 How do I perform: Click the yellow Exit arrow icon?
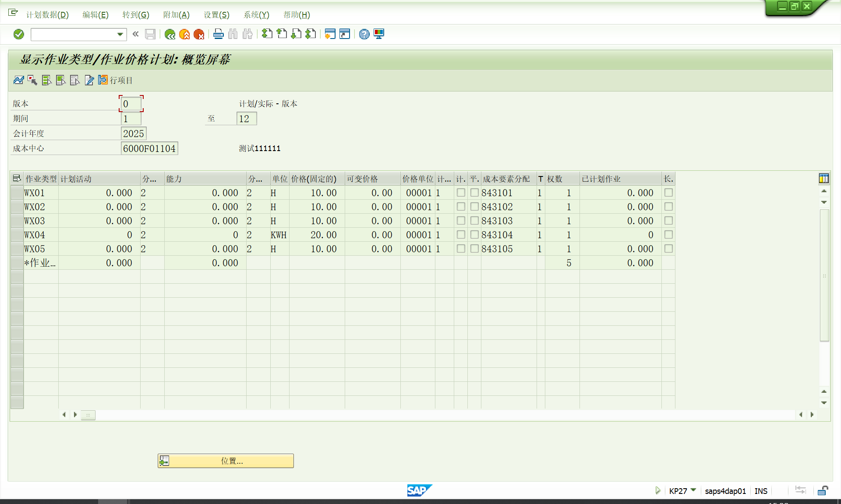[x=184, y=34]
